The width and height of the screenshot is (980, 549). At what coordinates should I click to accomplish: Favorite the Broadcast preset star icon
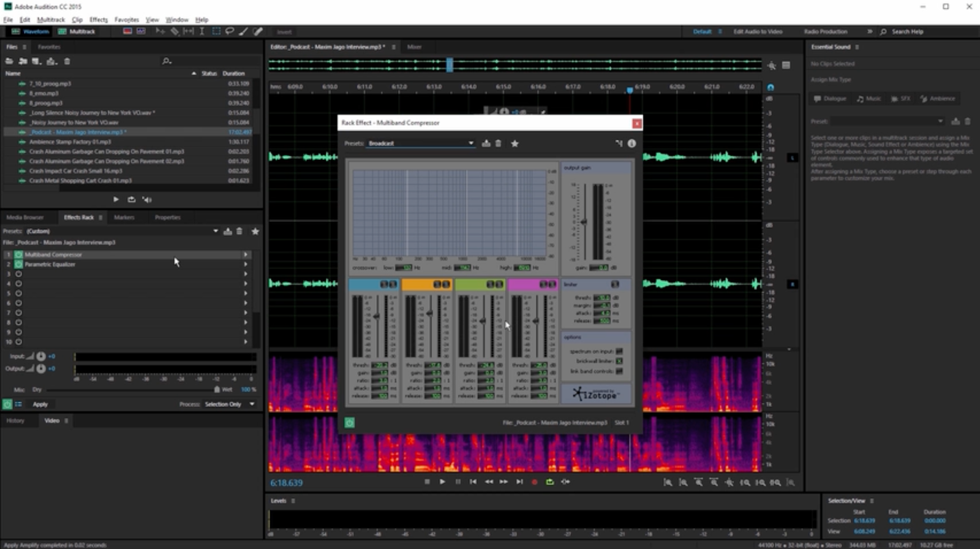514,143
